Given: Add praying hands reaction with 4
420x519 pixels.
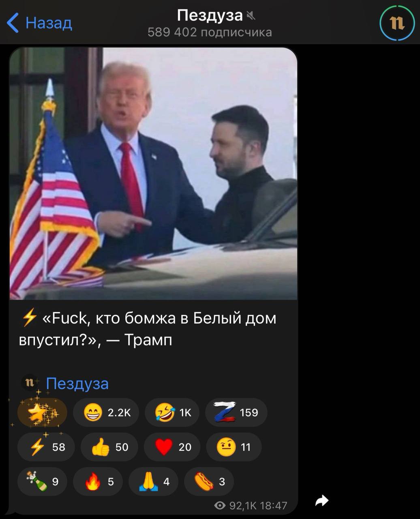Looking at the screenshot, I should [x=153, y=481].
